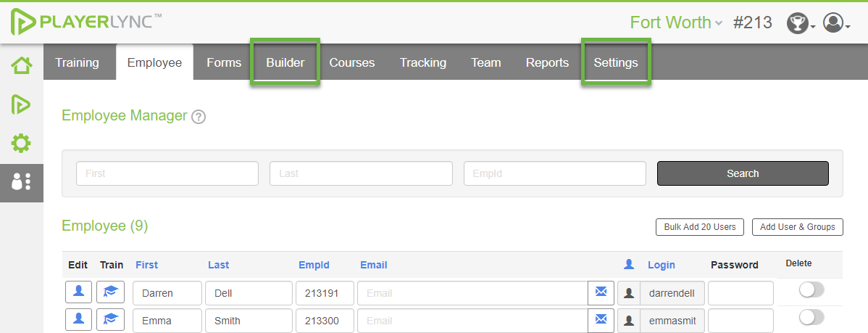Click Darren Dell's Password field

[740, 293]
